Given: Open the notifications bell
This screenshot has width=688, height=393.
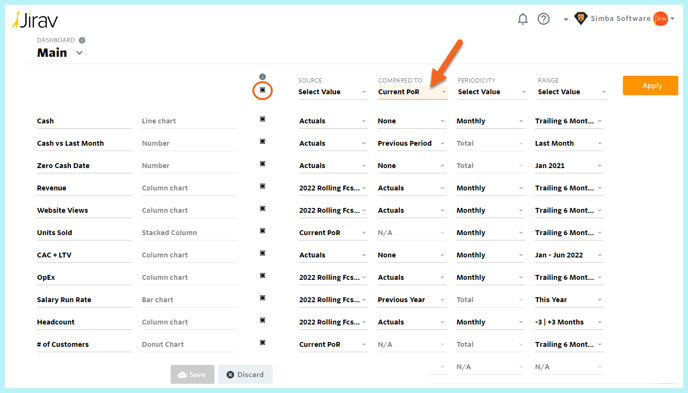Looking at the screenshot, I should tap(522, 19).
